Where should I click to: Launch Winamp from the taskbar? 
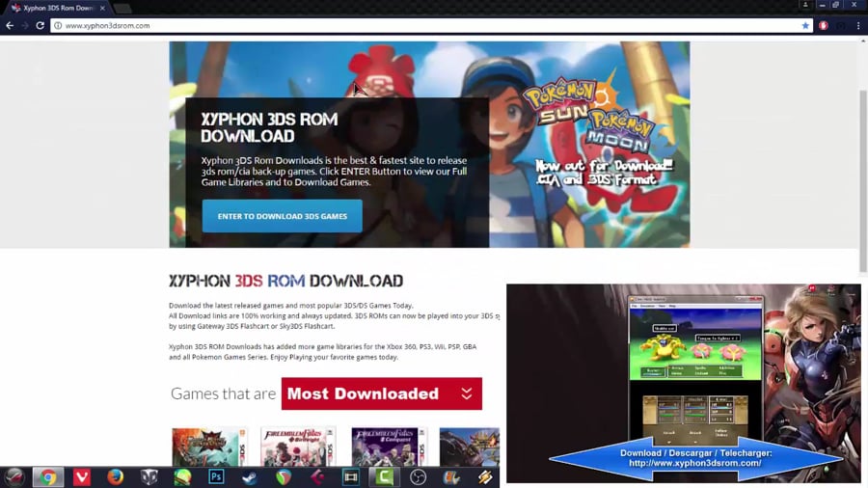point(485,477)
